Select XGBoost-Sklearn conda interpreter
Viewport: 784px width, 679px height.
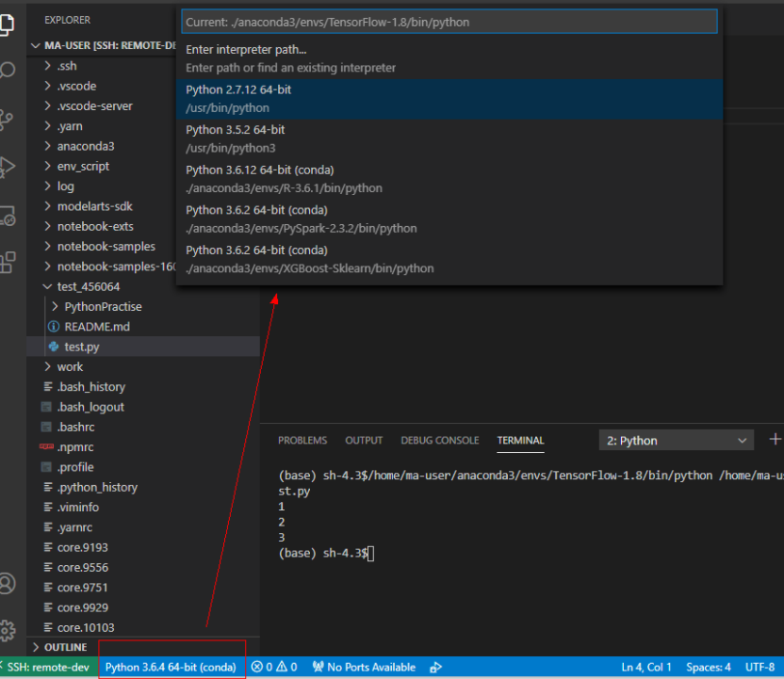449,259
